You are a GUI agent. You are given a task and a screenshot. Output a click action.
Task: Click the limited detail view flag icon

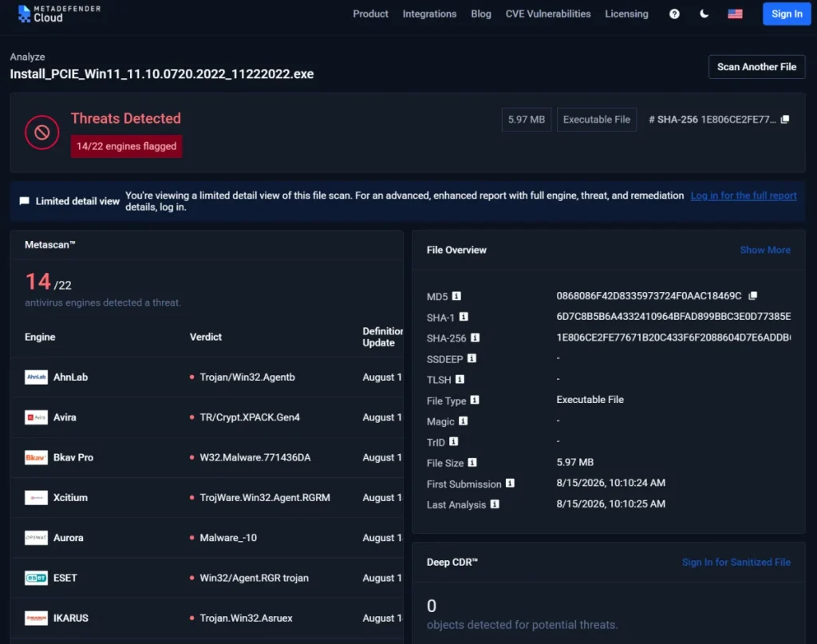[24, 201]
